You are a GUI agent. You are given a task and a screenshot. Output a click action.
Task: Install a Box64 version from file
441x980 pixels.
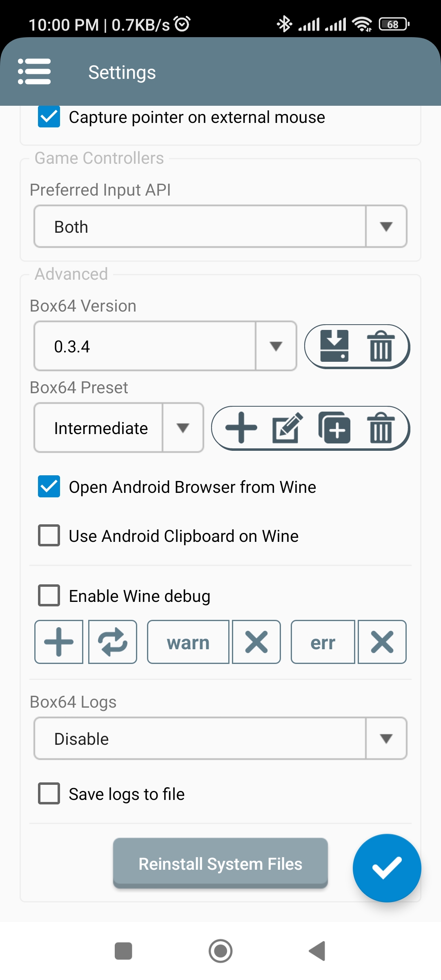click(x=334, y=346)
